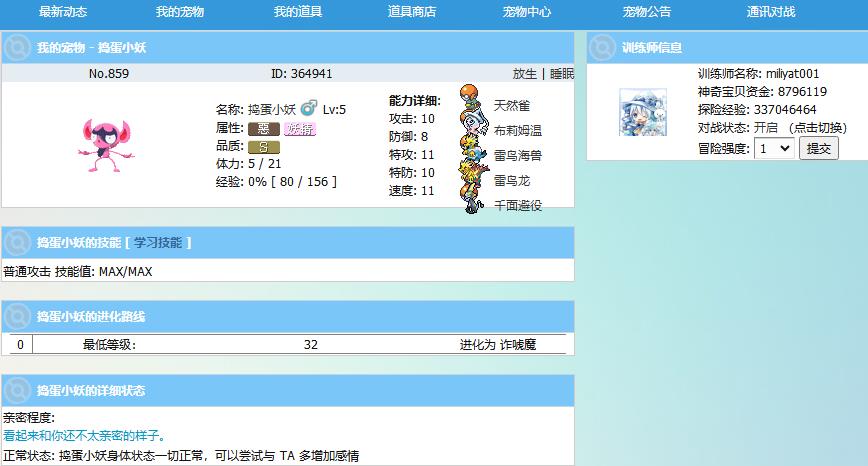Click the 学习技能 link
Image resolution: width=868 pixels, height=466 pixels.
click(158, 242)
